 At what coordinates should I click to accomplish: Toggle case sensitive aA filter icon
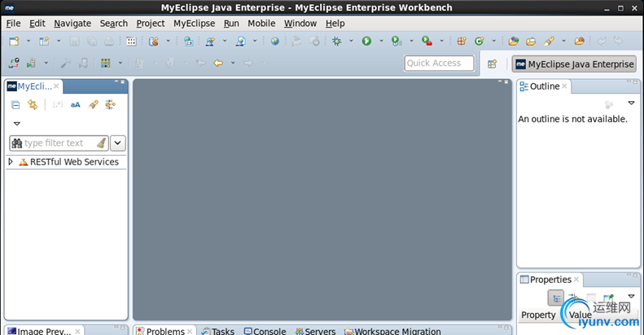point(75,105)
